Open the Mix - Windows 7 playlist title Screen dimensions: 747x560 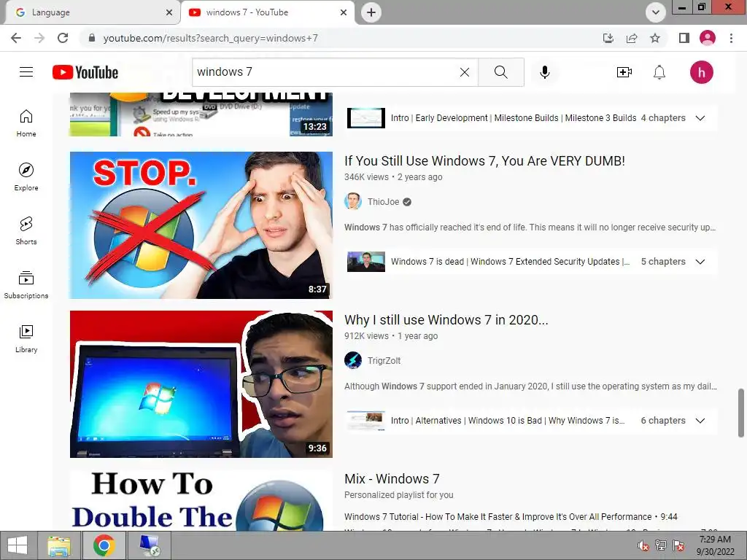(392, 479)
